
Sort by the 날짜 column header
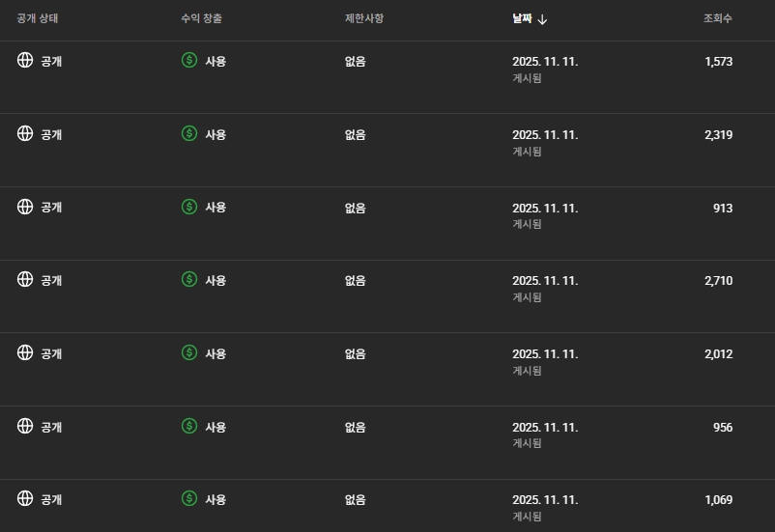[x=522, y=19]
